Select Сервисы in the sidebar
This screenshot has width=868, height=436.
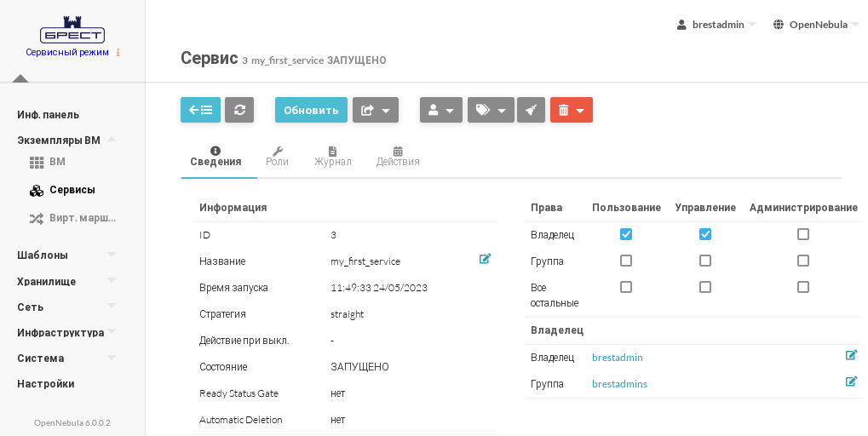click(x=72, y=190)
